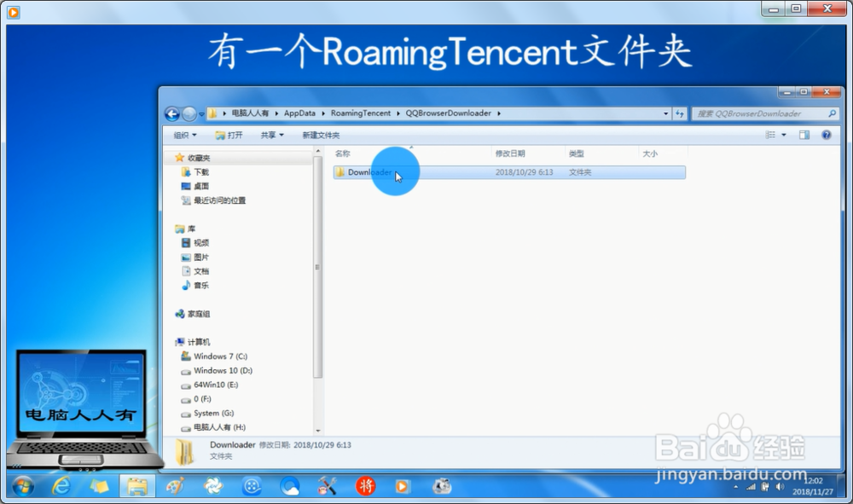Click the Explorer forward navigation arrow
Screen dimensions: 853x504
[189, 113]
